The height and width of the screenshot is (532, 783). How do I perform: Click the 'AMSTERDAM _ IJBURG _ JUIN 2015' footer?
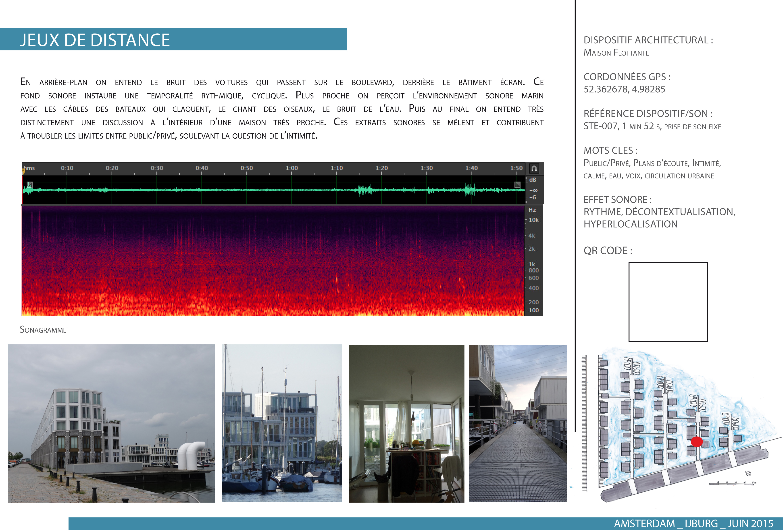click(693, 524)
